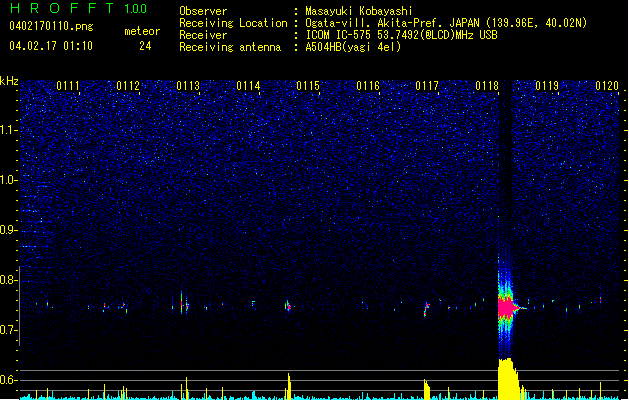Click the yellow power spike before 0117
This screenshot has width=629, height=400.
point(427,389)
